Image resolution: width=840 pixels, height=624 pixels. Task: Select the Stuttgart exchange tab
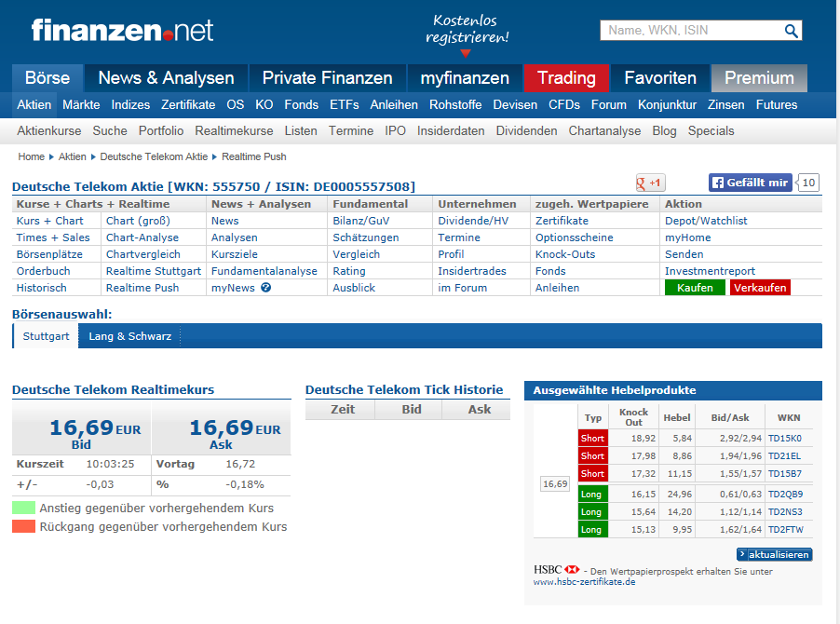click(x=46, y=336)
